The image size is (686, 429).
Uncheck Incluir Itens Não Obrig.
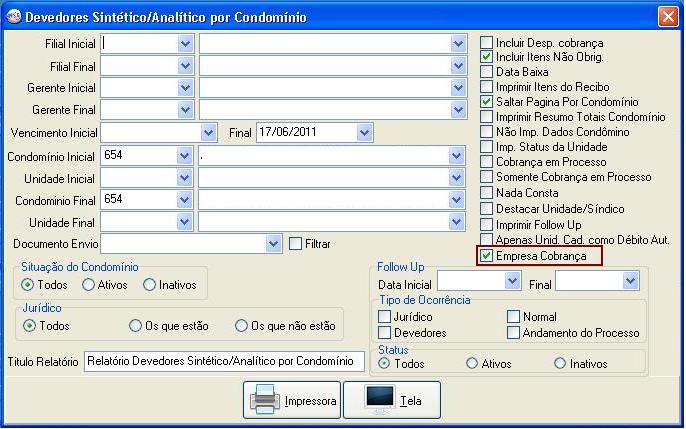[487, 58]
